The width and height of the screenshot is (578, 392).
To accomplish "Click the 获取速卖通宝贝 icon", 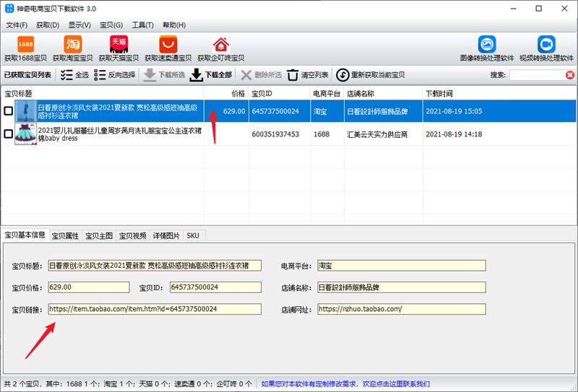I will click(x=168, y=44).
